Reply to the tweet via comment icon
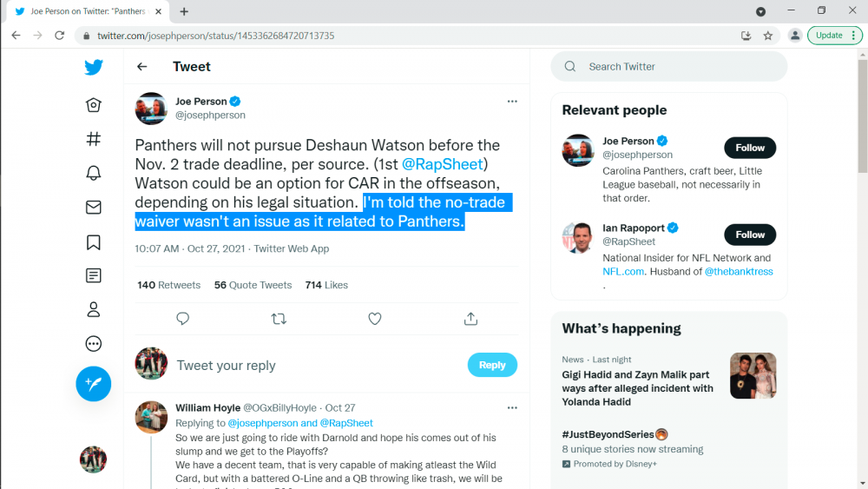This screenshot has height=489, width=868. pos(182,319)
